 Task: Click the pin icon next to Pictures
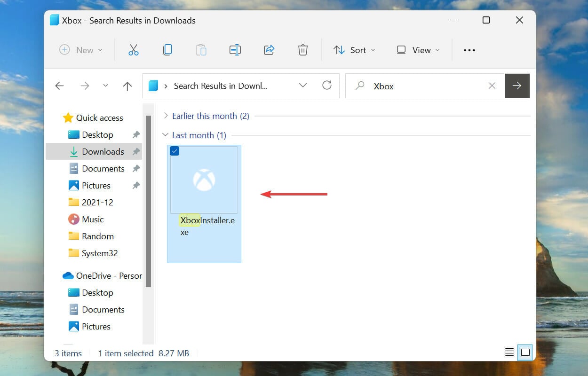tap(136, 186)
